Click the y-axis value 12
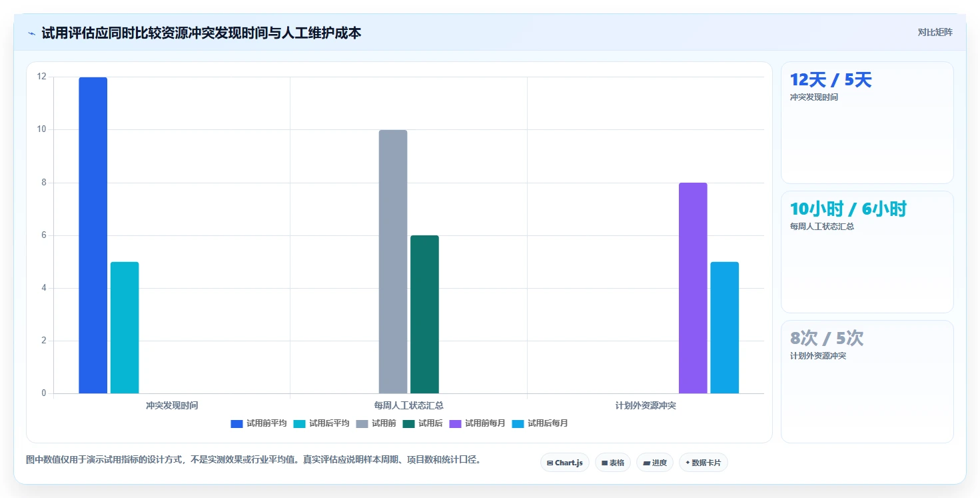The height and width of the screenshot is (498, 980). (42, 77)
